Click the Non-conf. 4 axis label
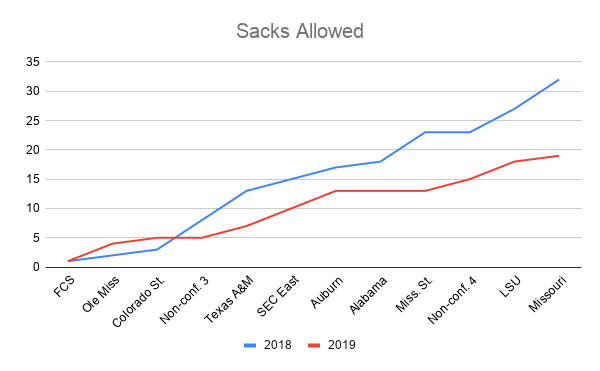The height and width of the screenshot is (371, 600). 452,300
